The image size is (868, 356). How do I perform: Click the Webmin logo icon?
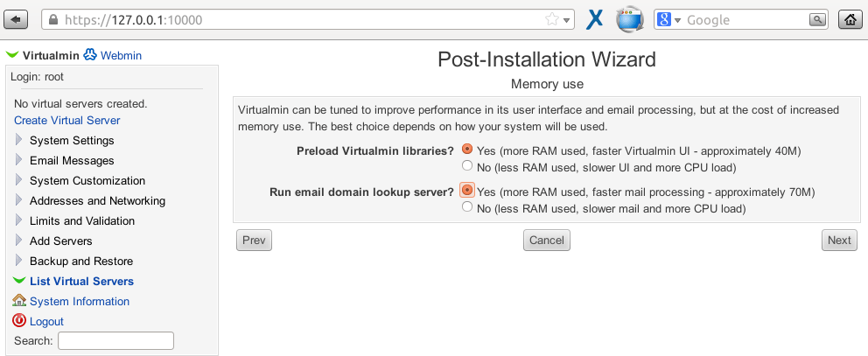[89, 55]
